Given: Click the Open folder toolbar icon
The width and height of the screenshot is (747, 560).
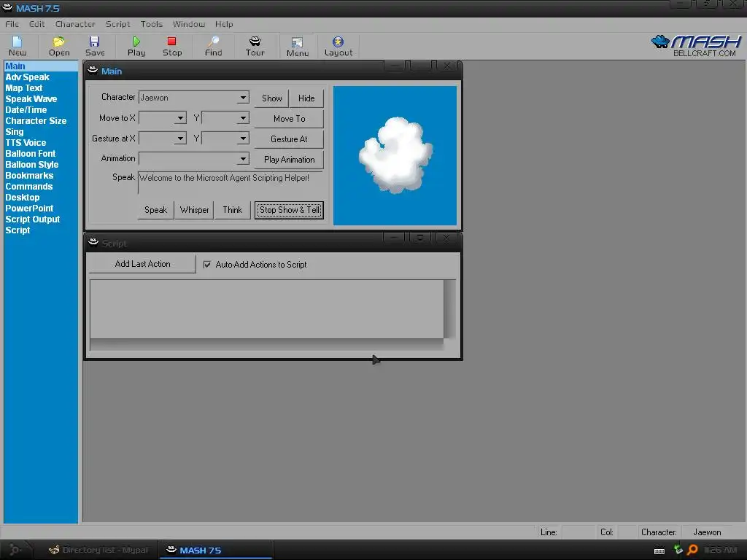Looking at the screenshot, I should point(58,42).
